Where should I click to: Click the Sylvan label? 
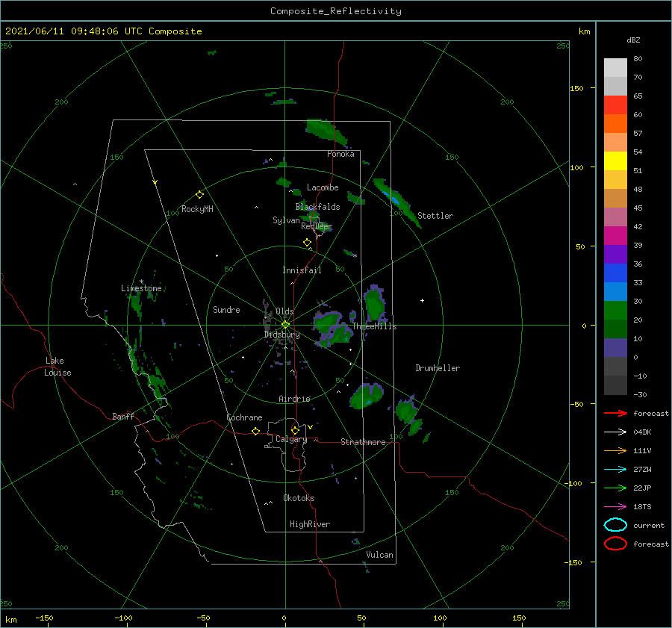[x=286, y=220]
